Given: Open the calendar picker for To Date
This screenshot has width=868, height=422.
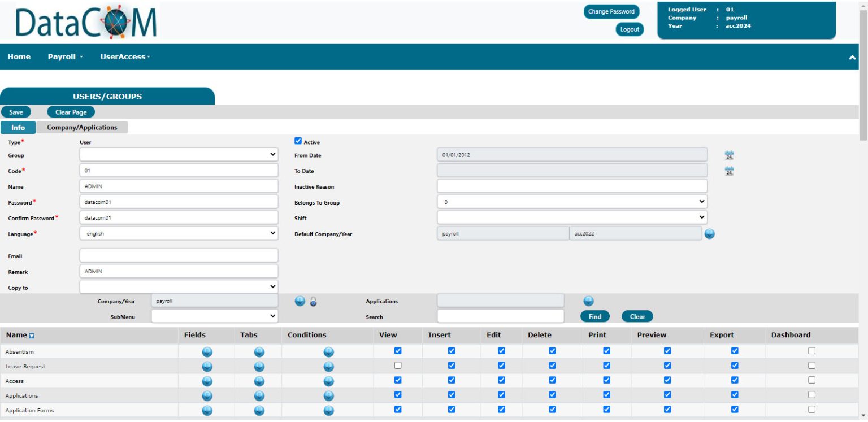Looking at the screenshot, I should pyautogui.click(x=728, y=171).
